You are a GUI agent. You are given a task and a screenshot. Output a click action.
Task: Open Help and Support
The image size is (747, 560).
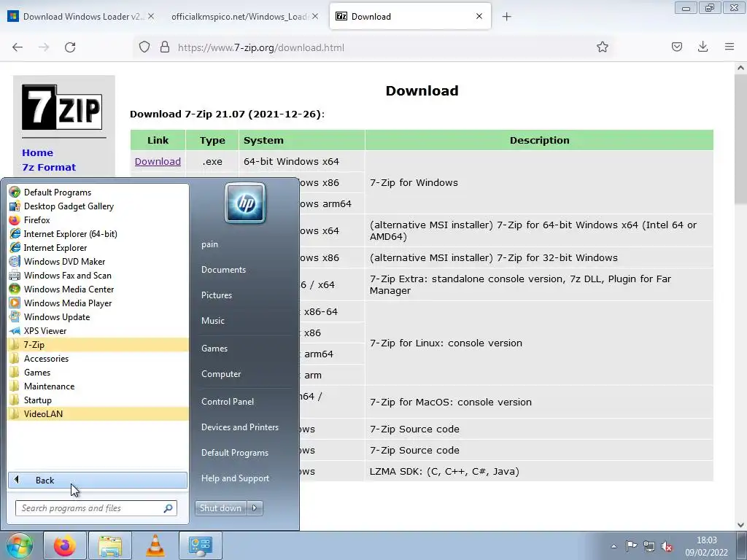(236, 478)
